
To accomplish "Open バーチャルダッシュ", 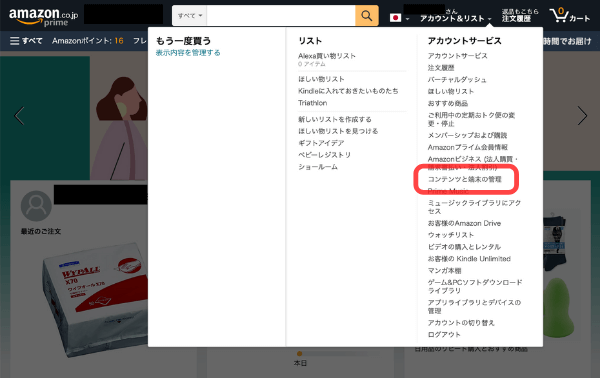I will (x=457, y=80).
